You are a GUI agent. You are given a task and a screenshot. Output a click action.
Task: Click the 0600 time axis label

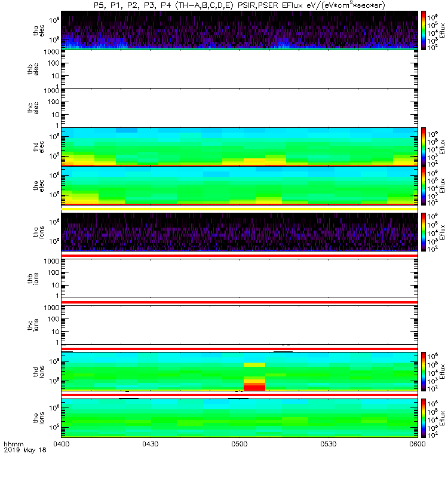pos(417,444)
